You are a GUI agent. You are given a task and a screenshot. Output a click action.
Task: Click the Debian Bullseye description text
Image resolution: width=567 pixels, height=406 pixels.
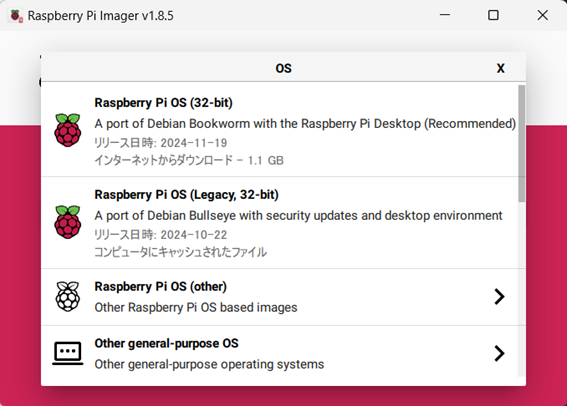[x=298, y=215]
